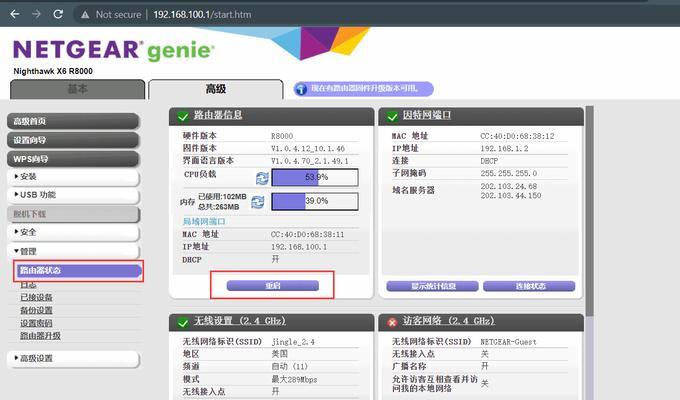Collapse the 管理 sidebar section
The width and height of the screenshot is (680, 400).
73,251
